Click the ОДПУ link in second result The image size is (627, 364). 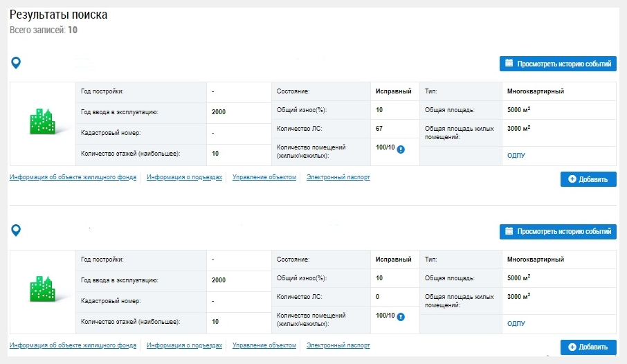tap(516, 323)
